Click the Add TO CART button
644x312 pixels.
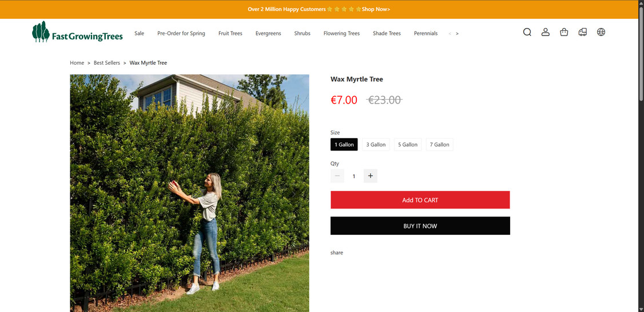click(x=420, y=200)
